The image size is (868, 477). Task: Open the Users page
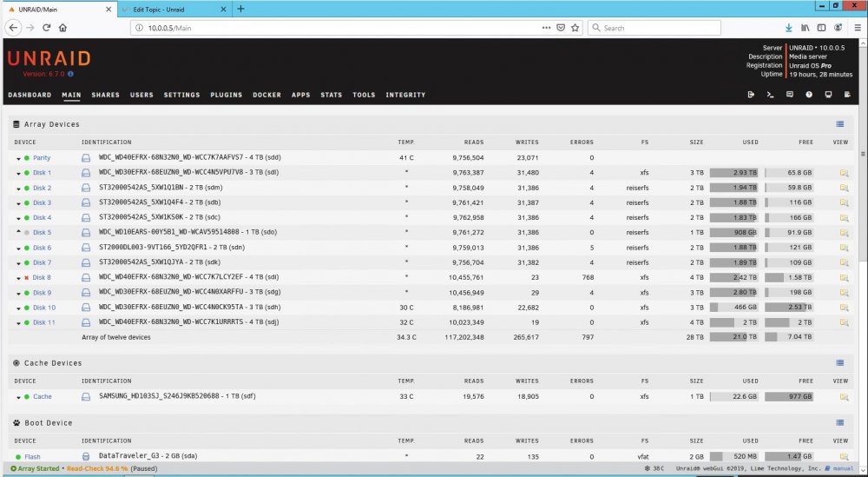pos(141,95)
